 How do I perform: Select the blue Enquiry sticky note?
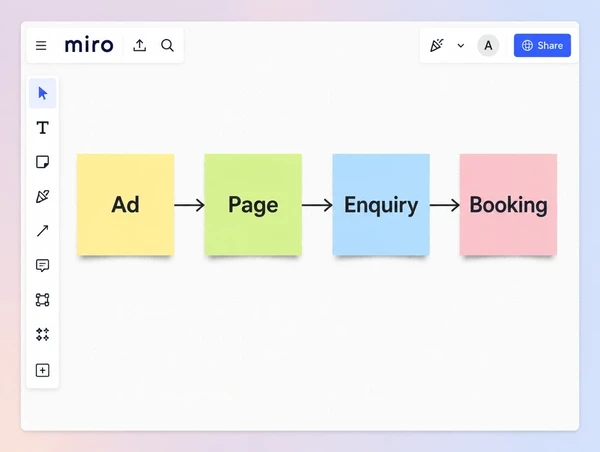click(381, 204)
